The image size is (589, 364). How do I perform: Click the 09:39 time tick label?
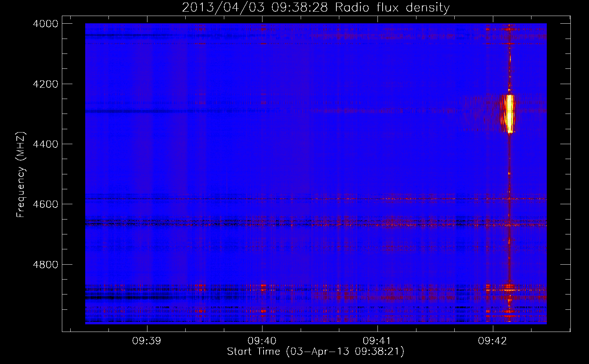[147, 341]
